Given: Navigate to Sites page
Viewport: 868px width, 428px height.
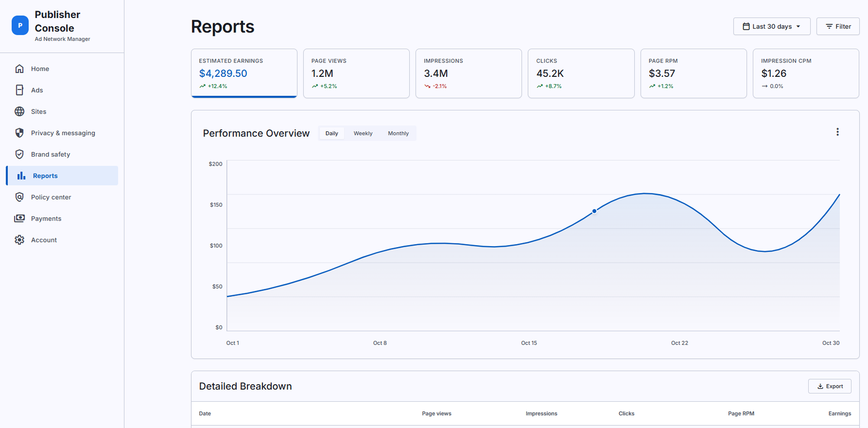Looking at the screenshot, I should 62,111.
